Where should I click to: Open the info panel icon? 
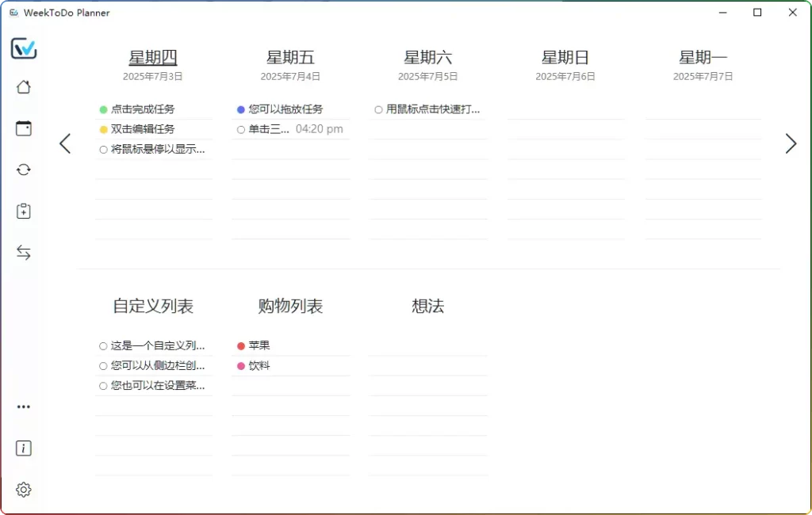[24, 448]
